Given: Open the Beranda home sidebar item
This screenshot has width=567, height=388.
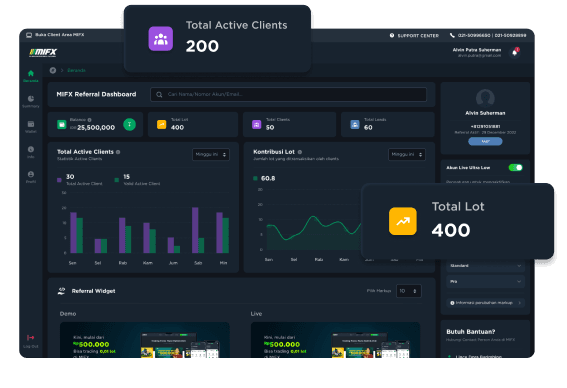Looking at the screenshot, I should tap(31, 76).
